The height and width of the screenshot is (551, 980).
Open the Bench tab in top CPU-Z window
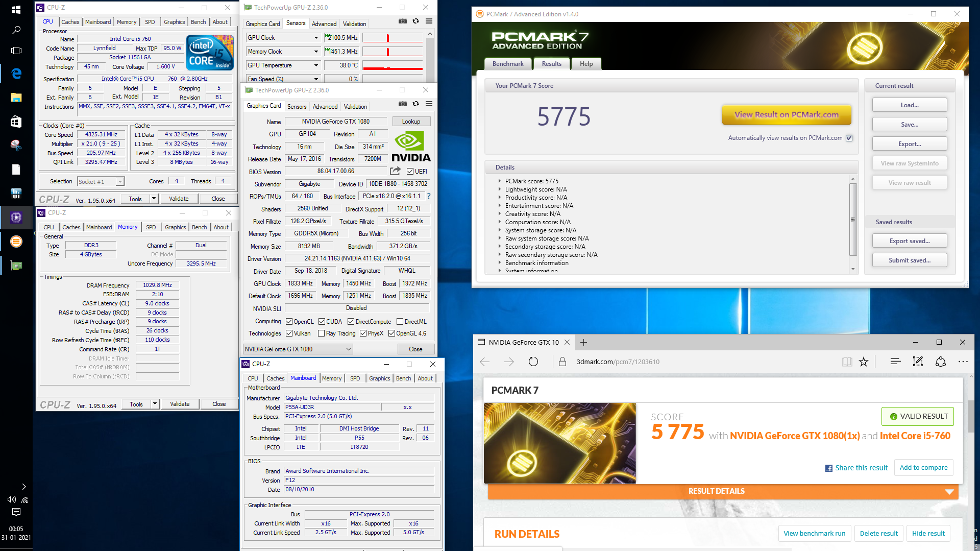199,22
